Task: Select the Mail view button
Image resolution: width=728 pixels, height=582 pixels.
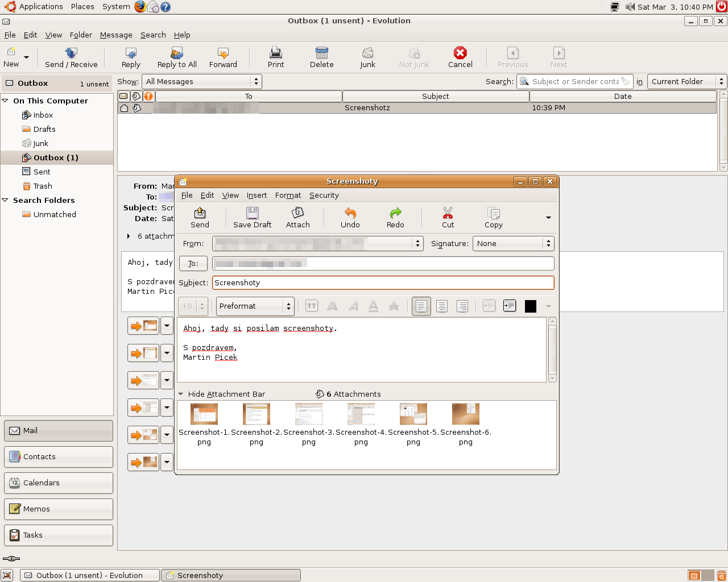Action: tap(59, 431)
